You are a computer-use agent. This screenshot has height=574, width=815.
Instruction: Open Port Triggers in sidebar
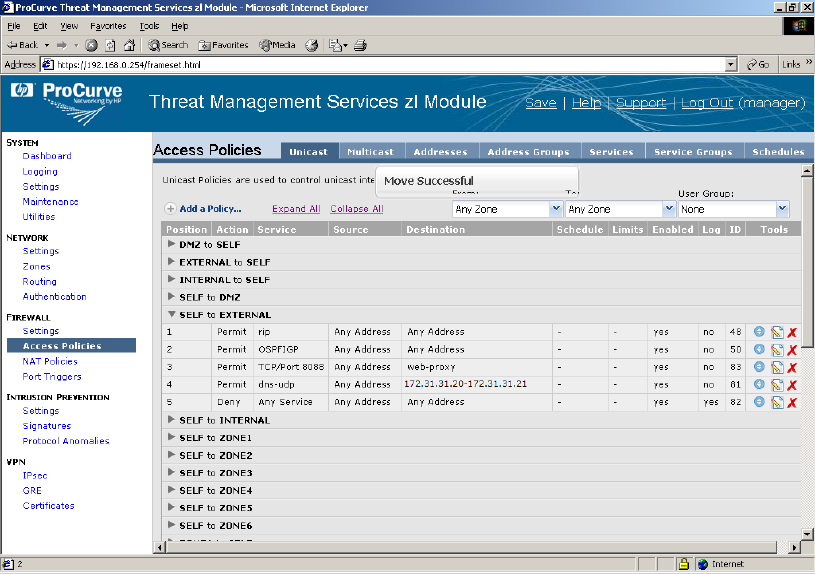point(52,376)
